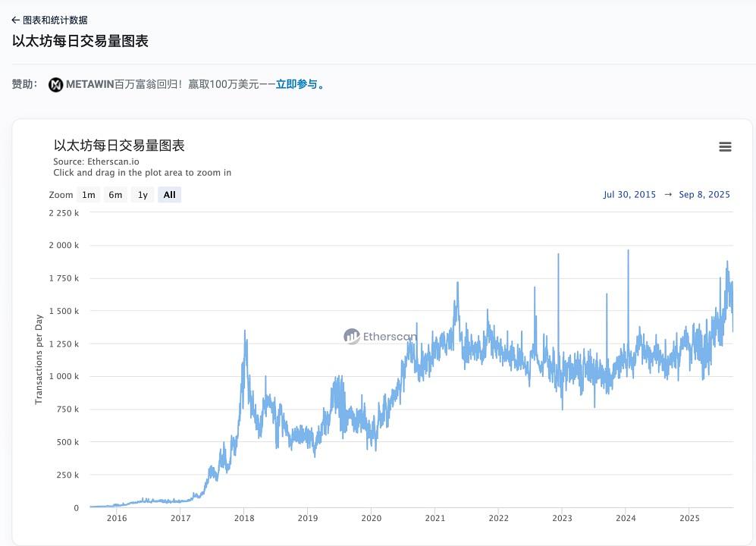Select the 1y zoom option

click(x=143, y=195)
